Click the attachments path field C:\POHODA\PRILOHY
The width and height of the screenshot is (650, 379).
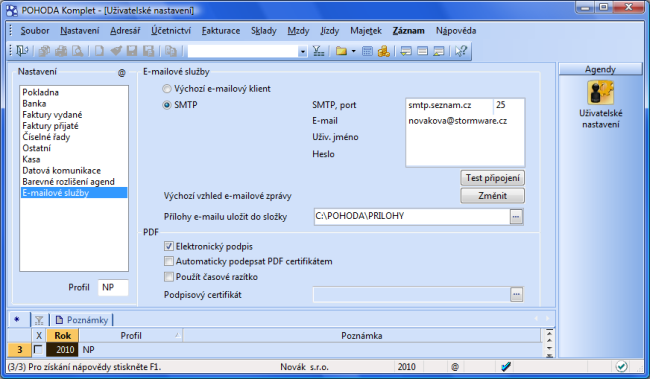(x=412, y=216)
